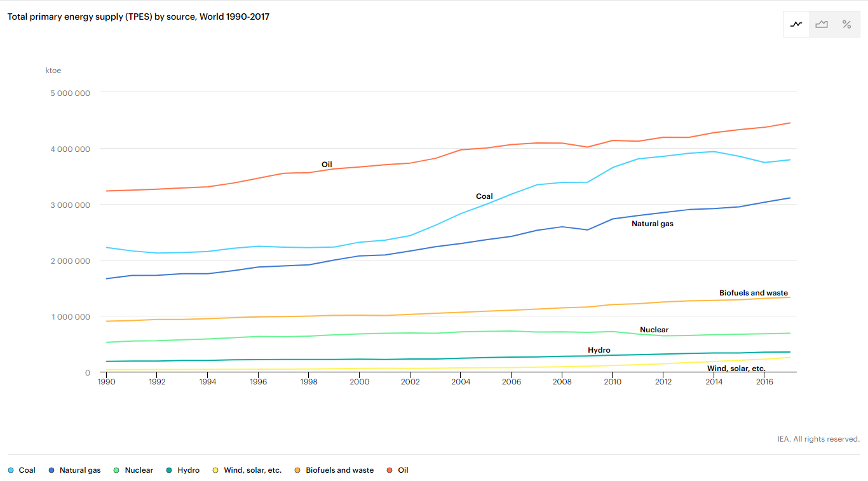
Task: Click the 5 000 000 y-axis label
Action: (70, 93)
